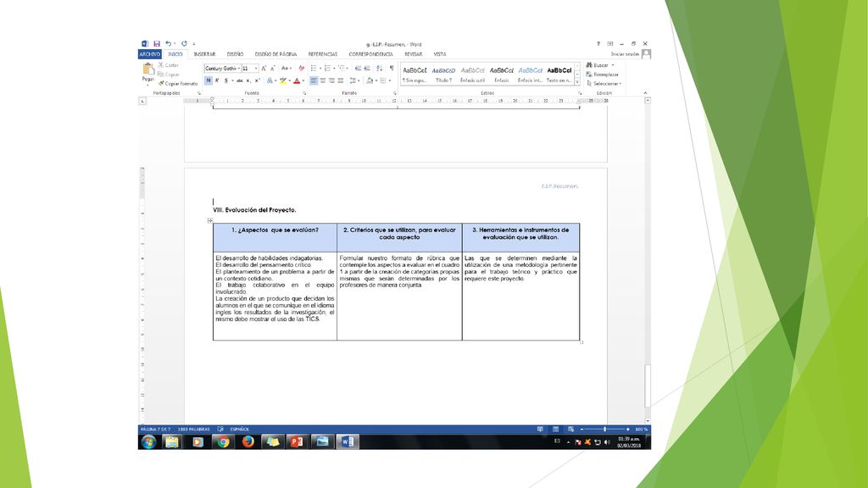This screenshot has height=488, width=868.
Task: Click the vertical scrollbar thumb
Action: (647, 386)
